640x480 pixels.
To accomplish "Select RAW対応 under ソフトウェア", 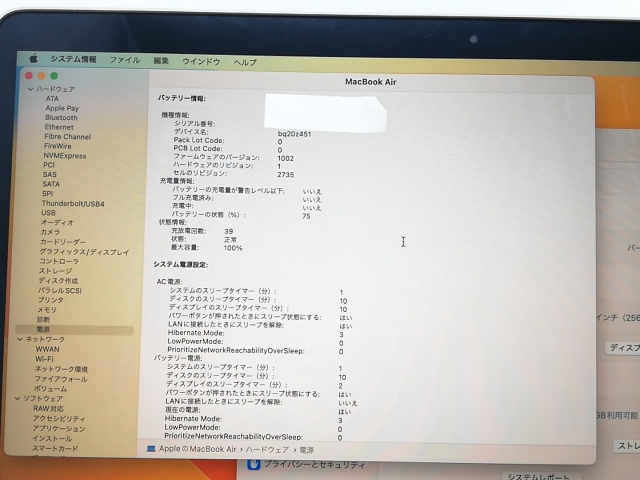I will [48, 409].
